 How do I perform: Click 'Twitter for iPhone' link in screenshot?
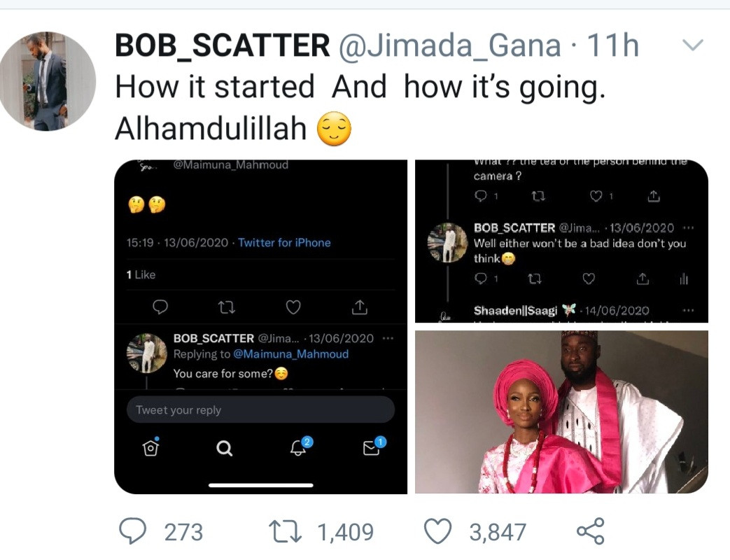[284, 243]
